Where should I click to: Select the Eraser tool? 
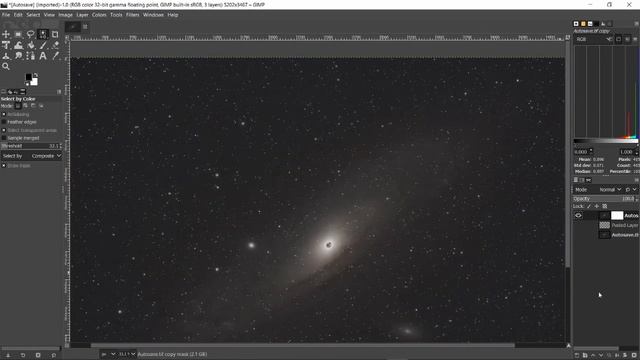point(55,45)
